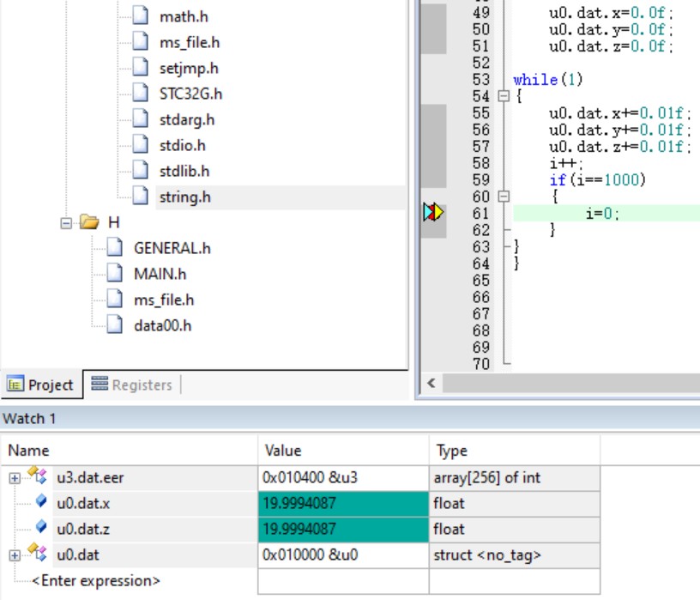Screen dimensions: 700x600
Task: Open MAIN.h in the H folder
Action: [160, 274]
